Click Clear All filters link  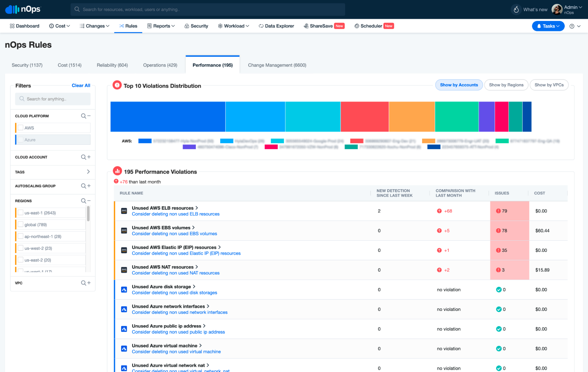[81, 86]
